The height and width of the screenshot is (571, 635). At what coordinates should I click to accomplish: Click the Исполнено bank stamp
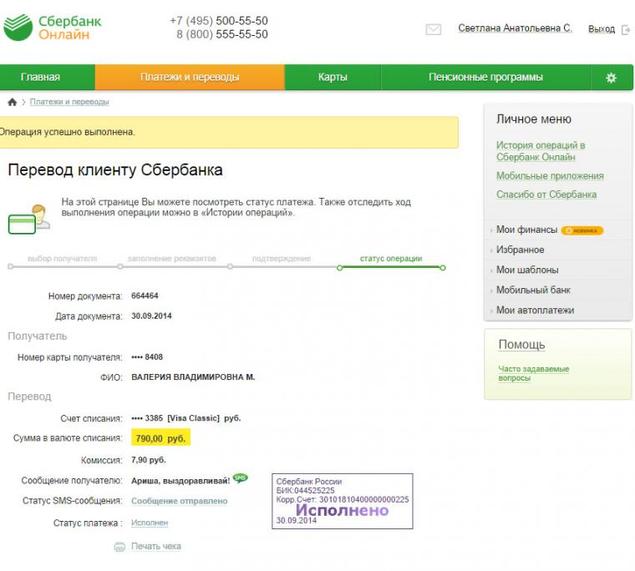pyautogui.click(x=342, y=501)
